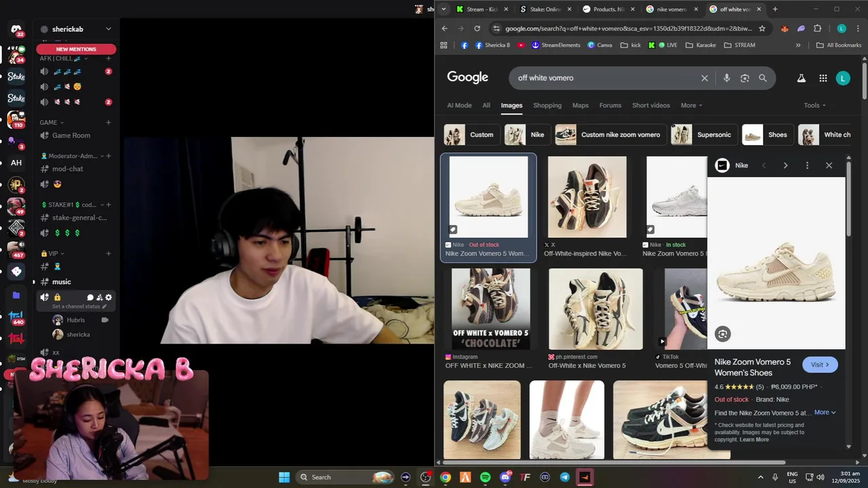
Task: Open Chrome extensions puzzle icon
Action: 817,28
